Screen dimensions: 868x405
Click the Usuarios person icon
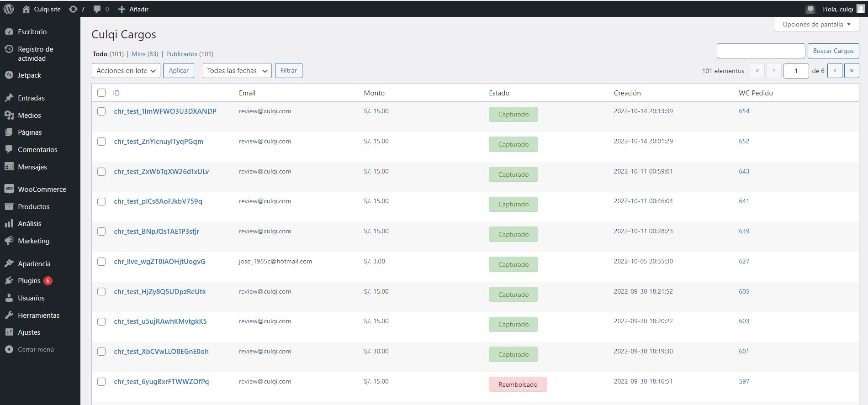[9, 298]
